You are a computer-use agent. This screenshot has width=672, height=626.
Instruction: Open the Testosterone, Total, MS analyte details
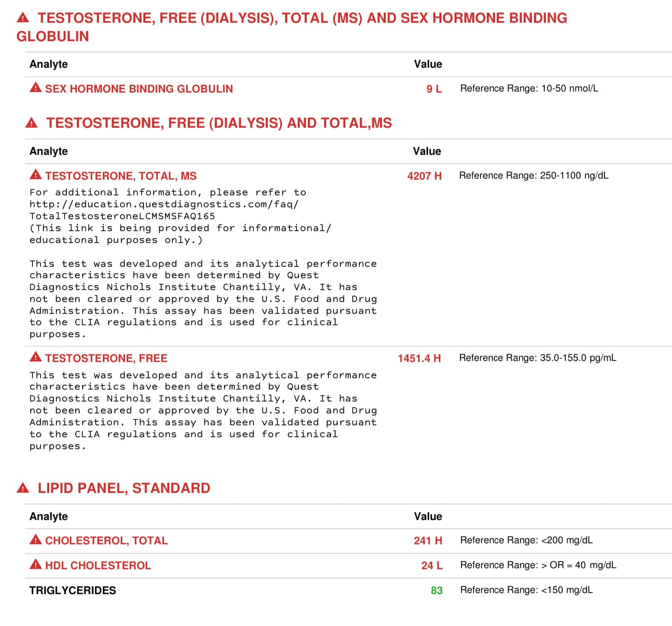pos(121,176)
